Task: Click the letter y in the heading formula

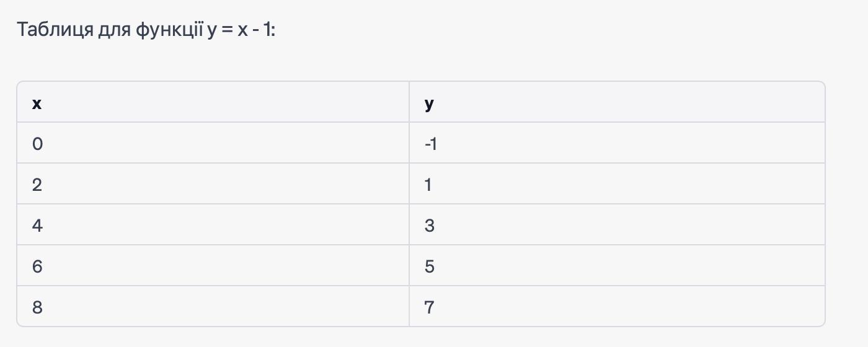Action: 212,30
